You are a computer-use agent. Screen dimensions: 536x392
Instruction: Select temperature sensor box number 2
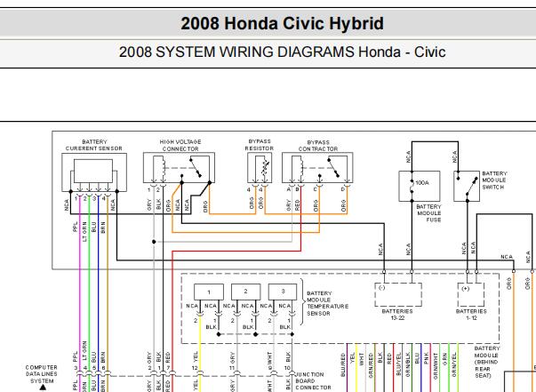tap(245, 292)
